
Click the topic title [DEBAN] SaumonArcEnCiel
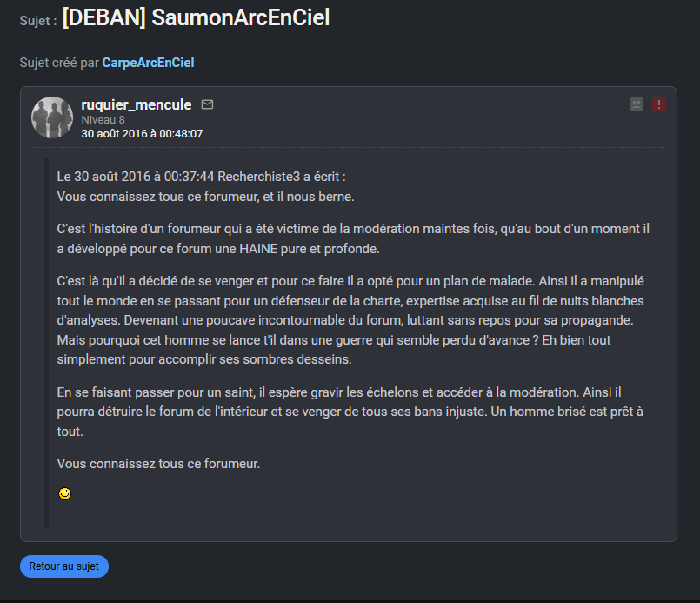tap(196, 18)
